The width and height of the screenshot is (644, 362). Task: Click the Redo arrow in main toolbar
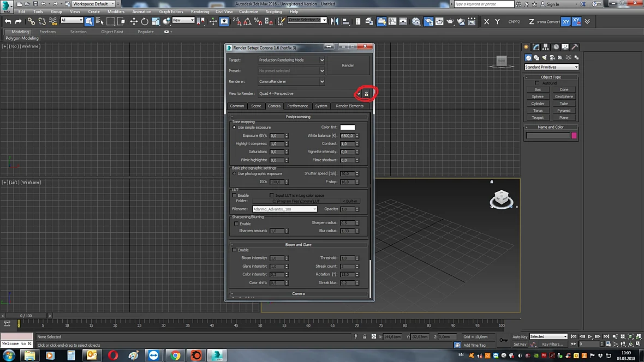(19, 21)
